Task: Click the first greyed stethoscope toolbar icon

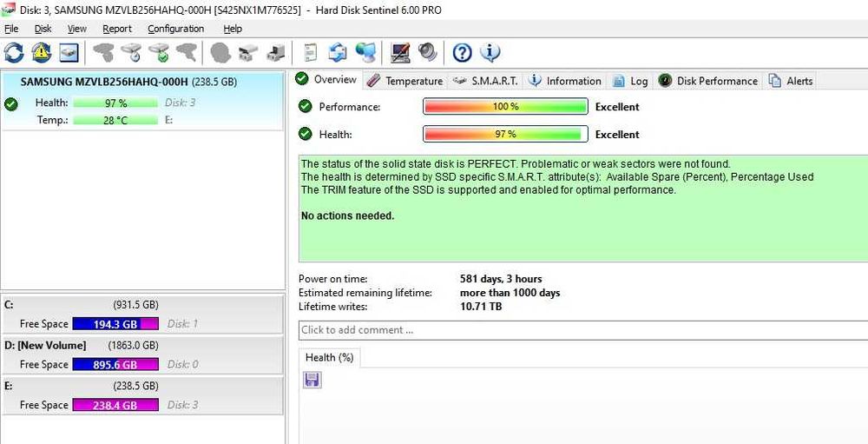Action: tap(103, 53)
